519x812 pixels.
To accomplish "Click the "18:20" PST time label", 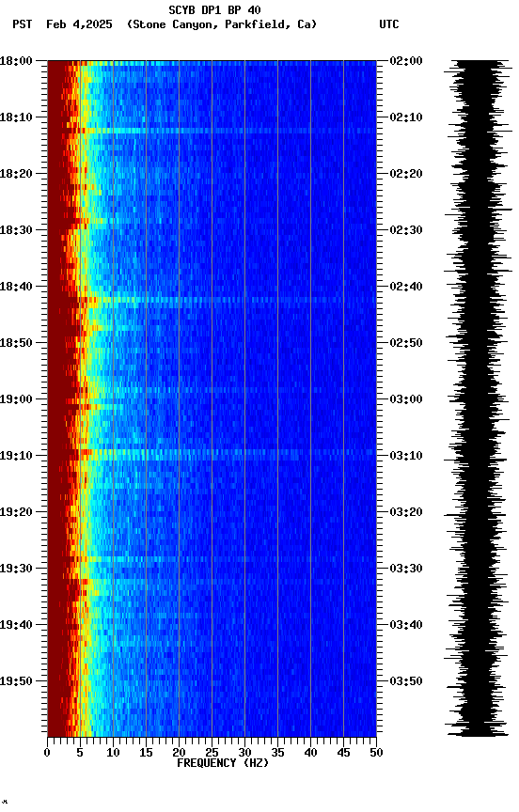I will 16,174.
